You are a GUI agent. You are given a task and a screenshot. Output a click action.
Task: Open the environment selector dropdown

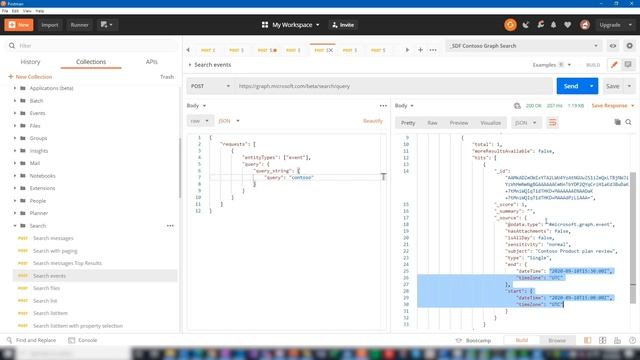coord(523,46)
